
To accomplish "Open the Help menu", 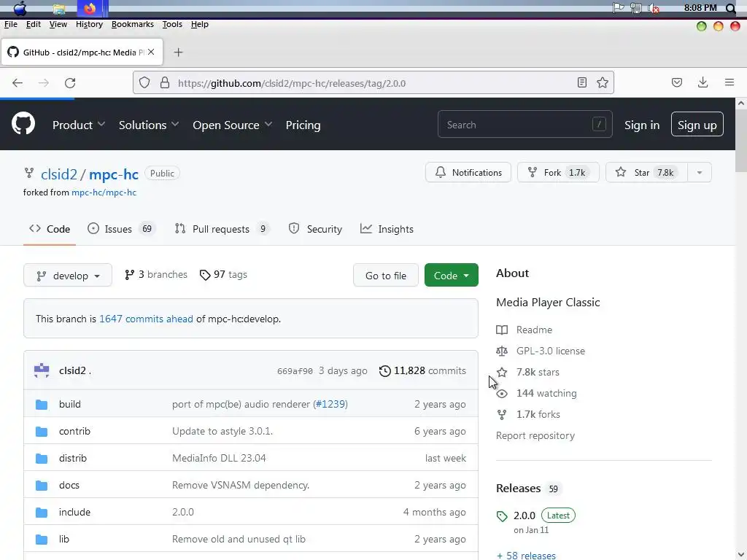I will tap(200, 24).
